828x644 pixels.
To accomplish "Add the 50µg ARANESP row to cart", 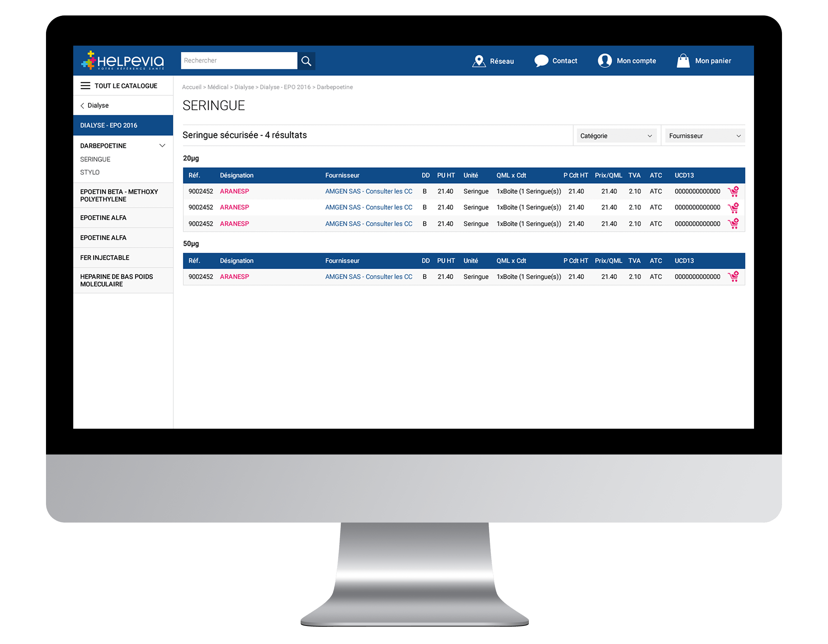I will coord(733,277).
